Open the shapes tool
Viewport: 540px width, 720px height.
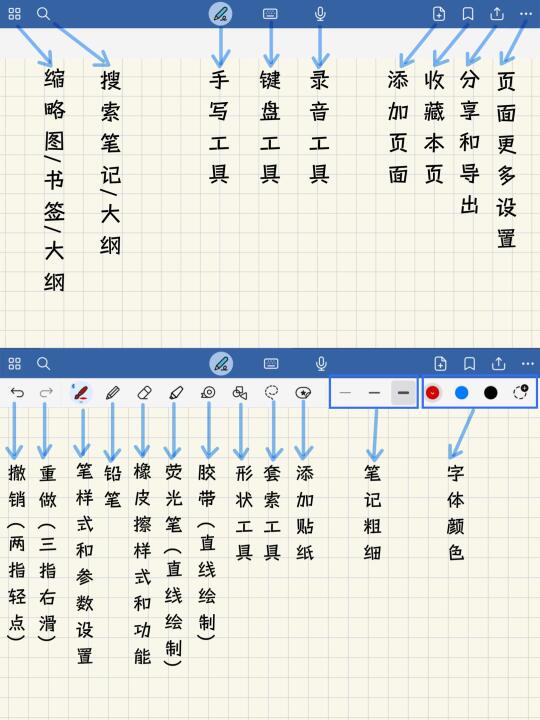tap(240, 393)
